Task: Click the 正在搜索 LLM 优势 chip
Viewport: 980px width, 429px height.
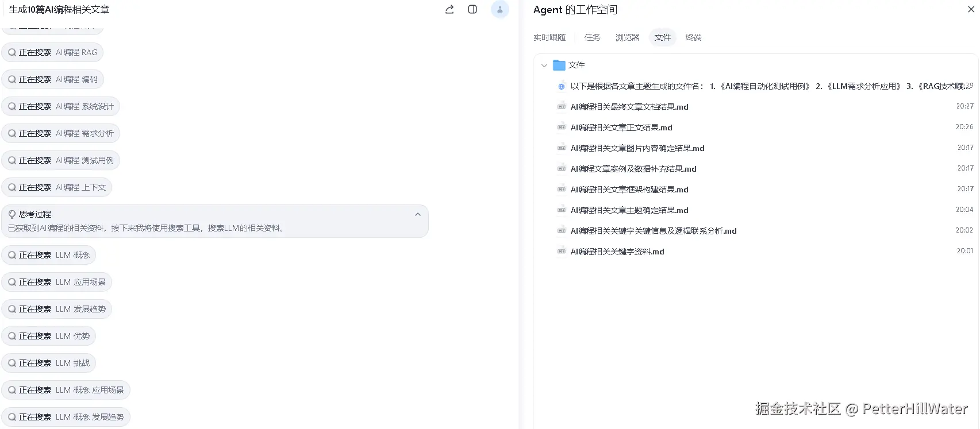Action: click(x=49, y=336)
